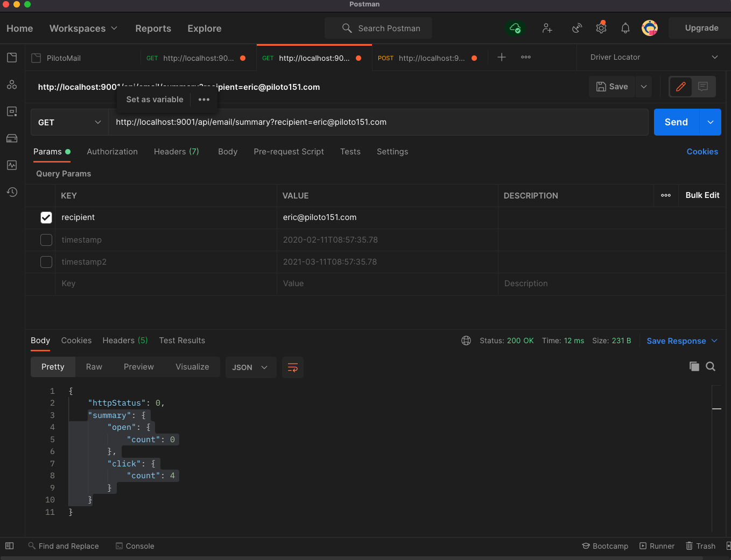The height and width of the screenshot is (560, 731).
Task: Open the Driver Locator environment dropdown
Action: click(x=653, y=57)
